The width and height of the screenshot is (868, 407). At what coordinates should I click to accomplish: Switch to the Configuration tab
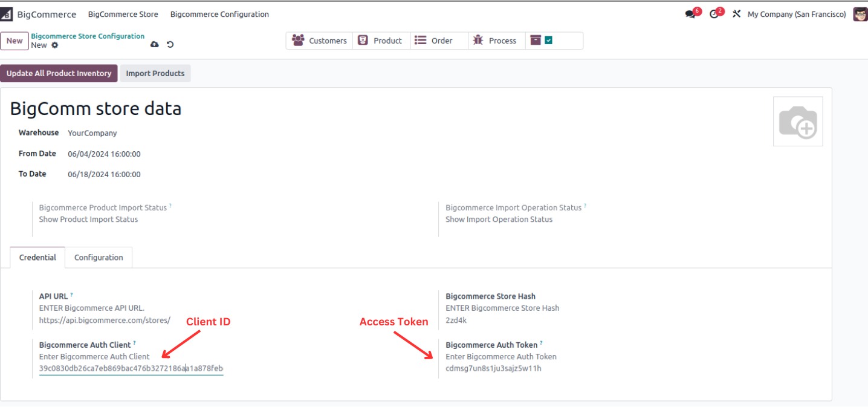tap(99, 257)
